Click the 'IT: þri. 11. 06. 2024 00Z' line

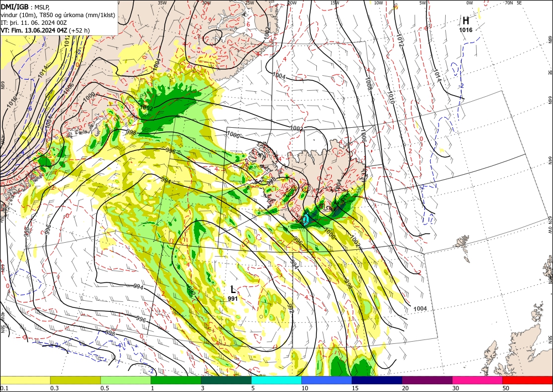click(34, 23)
